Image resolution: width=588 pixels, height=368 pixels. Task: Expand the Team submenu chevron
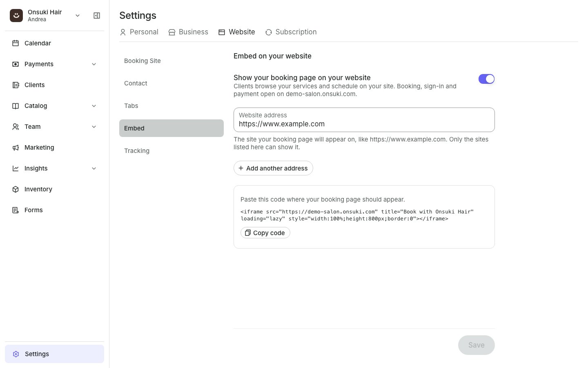(x=94, y=127)
